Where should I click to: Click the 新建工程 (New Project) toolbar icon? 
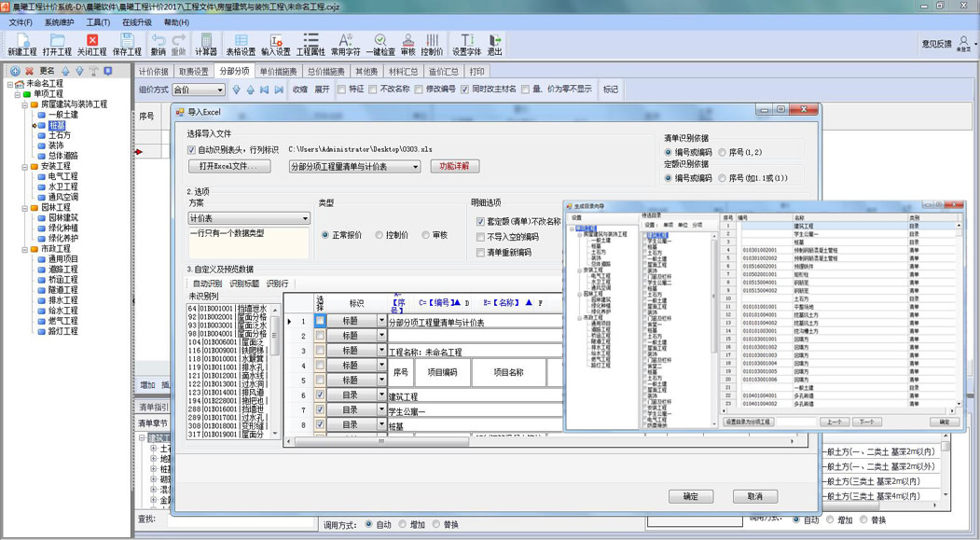tap(21, 43)
